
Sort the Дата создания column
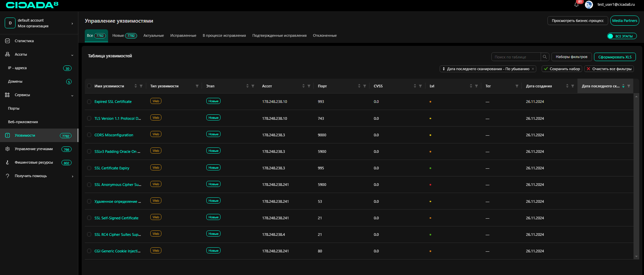coord(567,86)
